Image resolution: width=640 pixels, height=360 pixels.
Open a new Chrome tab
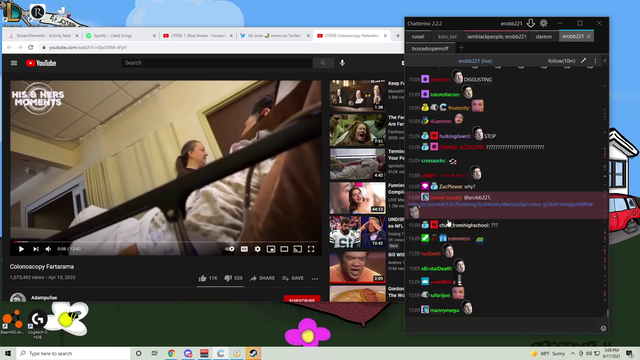point(398,36)
